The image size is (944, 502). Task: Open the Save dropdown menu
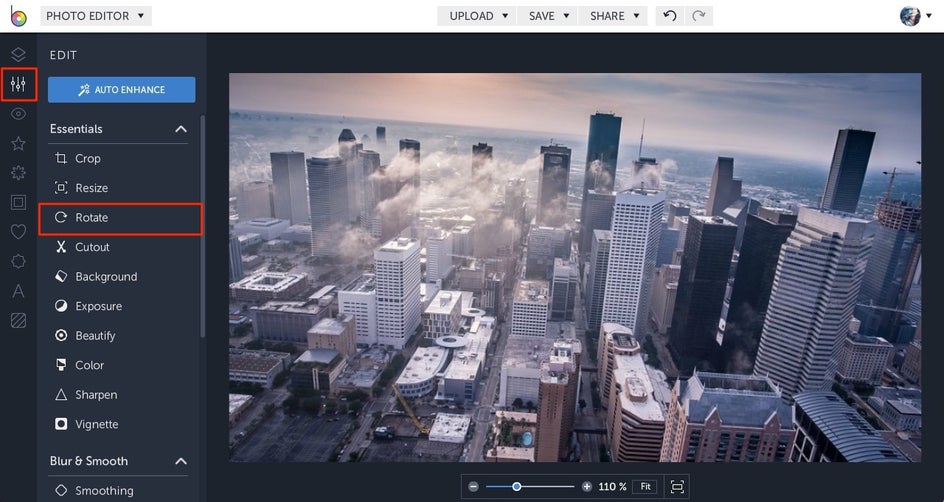[547, 16]
